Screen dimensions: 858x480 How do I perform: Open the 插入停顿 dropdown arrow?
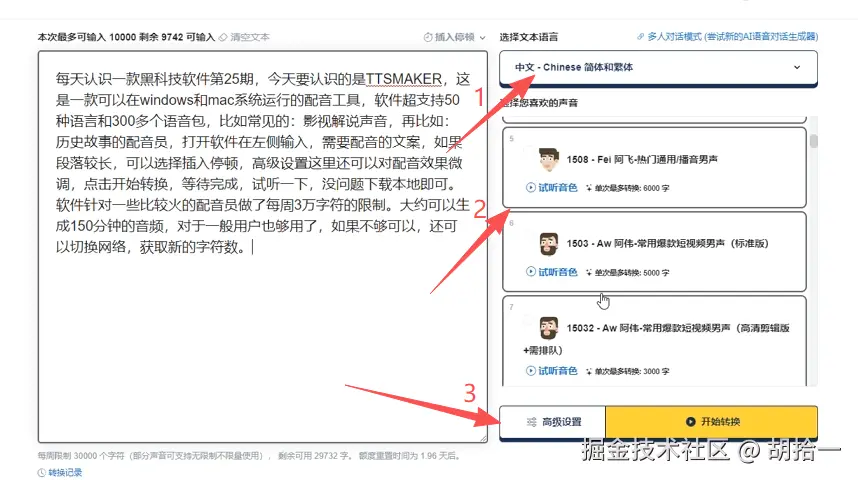(482, 38)
